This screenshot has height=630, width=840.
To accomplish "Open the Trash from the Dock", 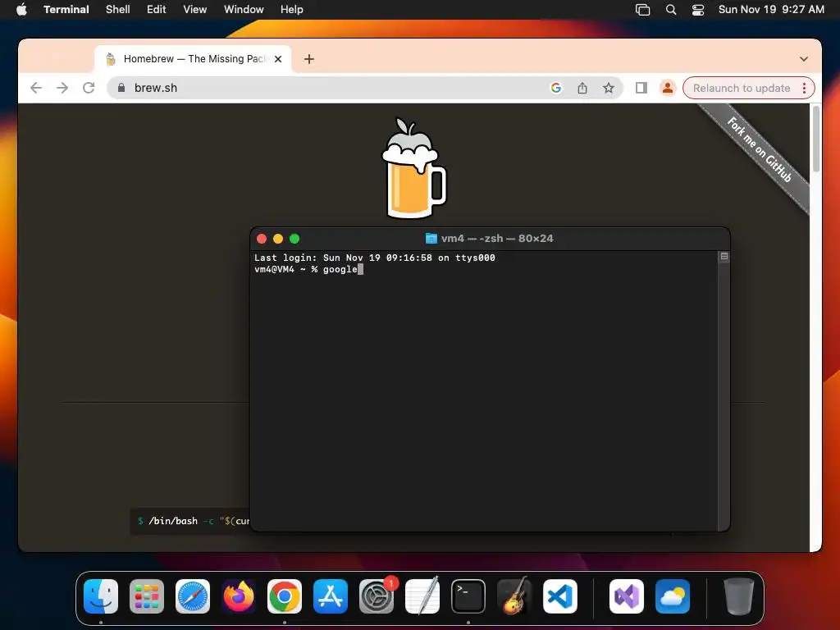I will coord(739,596).
